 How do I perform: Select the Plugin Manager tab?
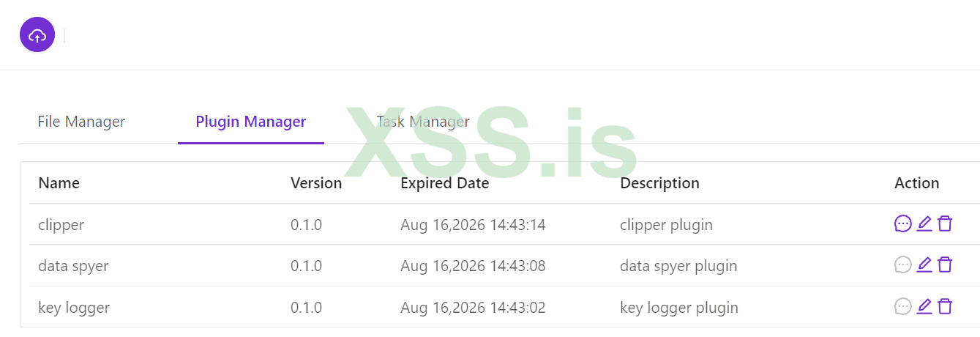(x=250, y=122)
